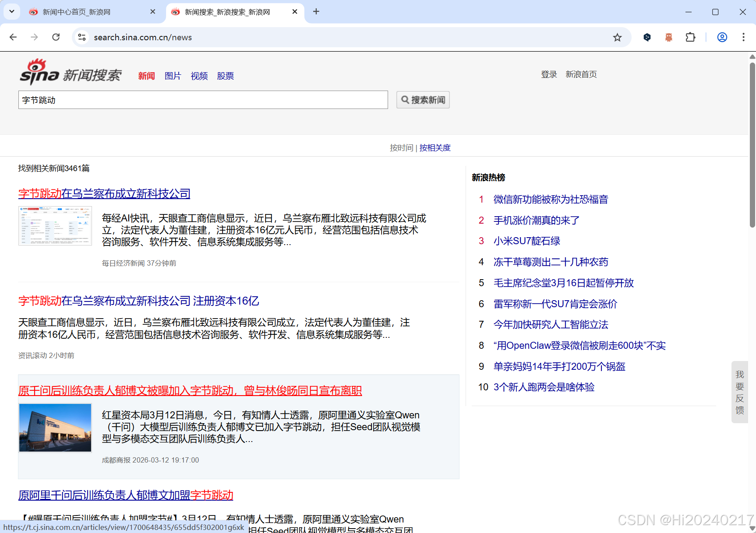The width and height of the screenshot is (756, 533).
Task: Open the Tianyancha screenshot thumbnail
Action: [55, 226]
